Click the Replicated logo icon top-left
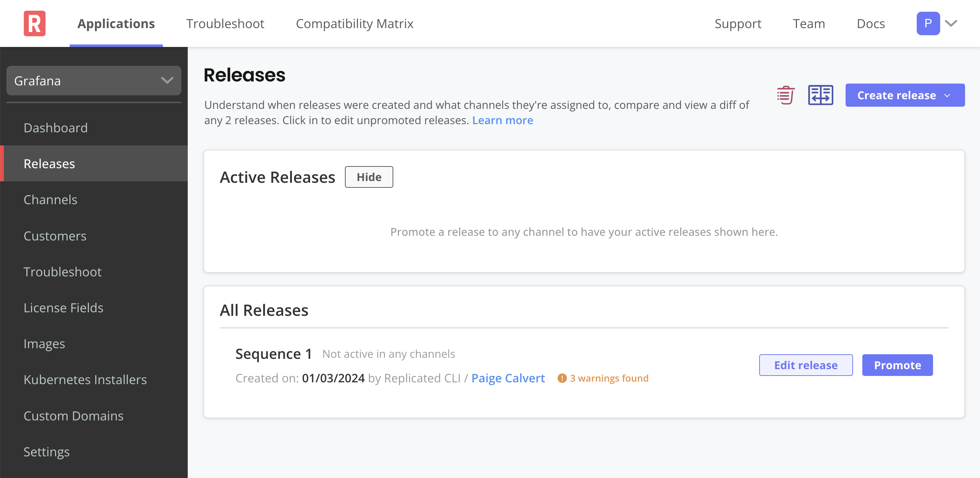The width and height of the screenshot is (980, 478). (x=34, y=23)
